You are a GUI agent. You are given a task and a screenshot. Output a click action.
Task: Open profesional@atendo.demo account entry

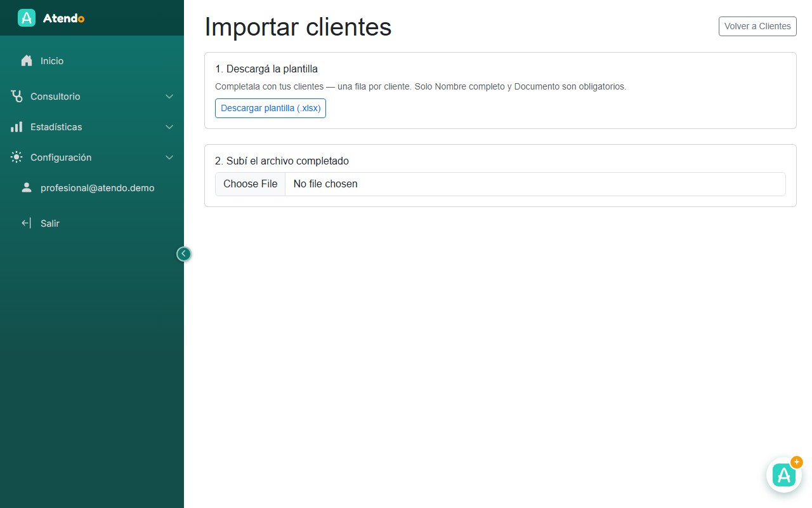(92, 188)
